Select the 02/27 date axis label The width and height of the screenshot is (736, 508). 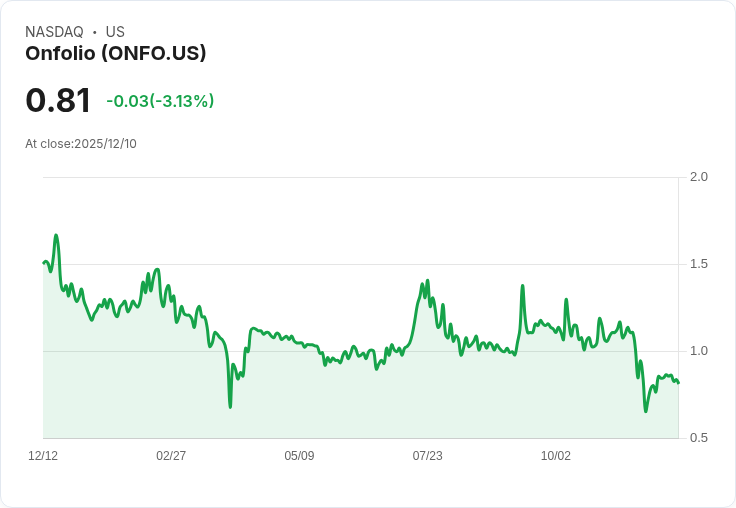171,456
